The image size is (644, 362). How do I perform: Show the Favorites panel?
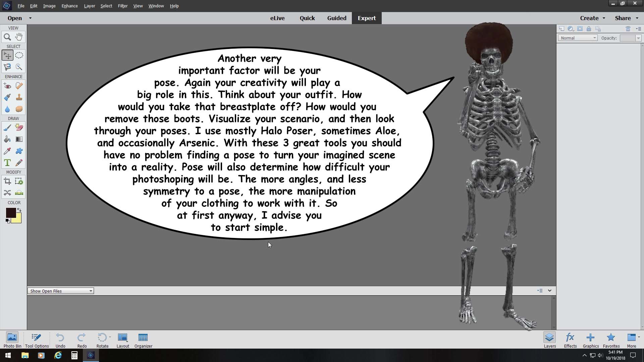point(611,340)
